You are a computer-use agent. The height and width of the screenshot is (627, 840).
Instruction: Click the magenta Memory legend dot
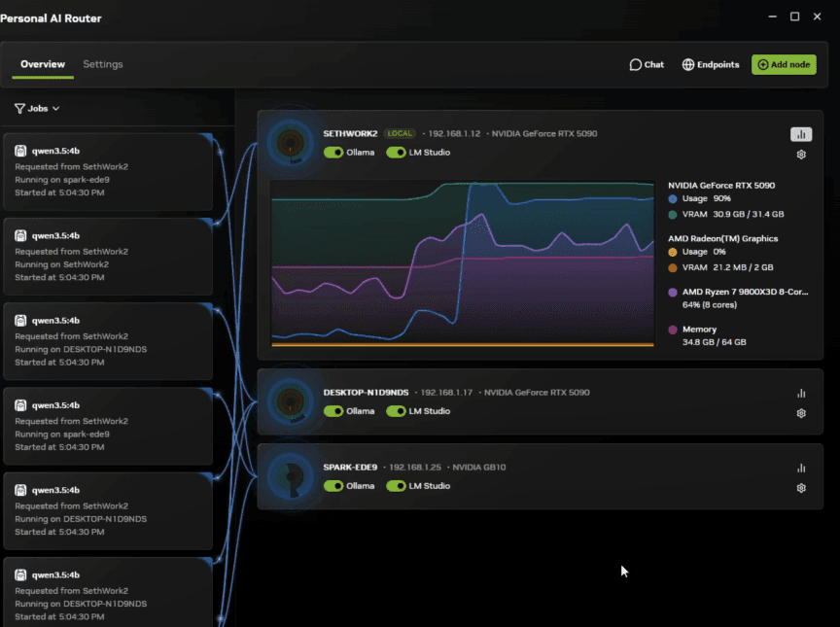pyautogui.click(x=673, y=330)
